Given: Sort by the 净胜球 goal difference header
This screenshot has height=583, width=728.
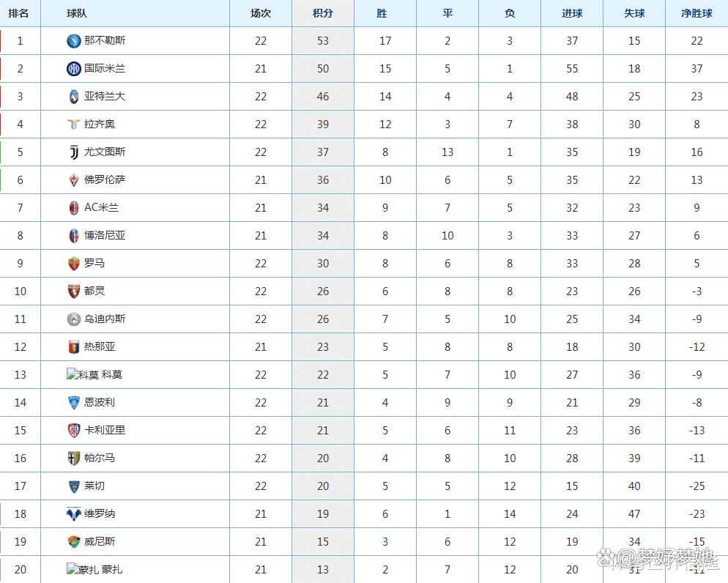Looking at the screenshot, I should (697, 13).
